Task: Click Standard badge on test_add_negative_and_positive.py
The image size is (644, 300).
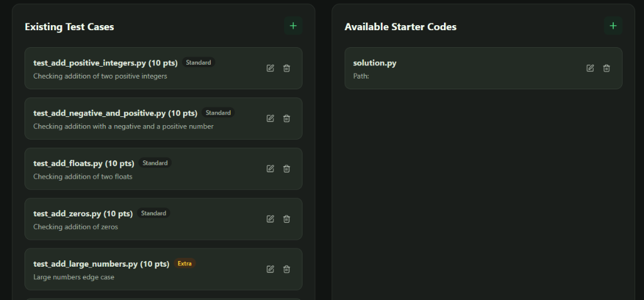Action: 218,113
